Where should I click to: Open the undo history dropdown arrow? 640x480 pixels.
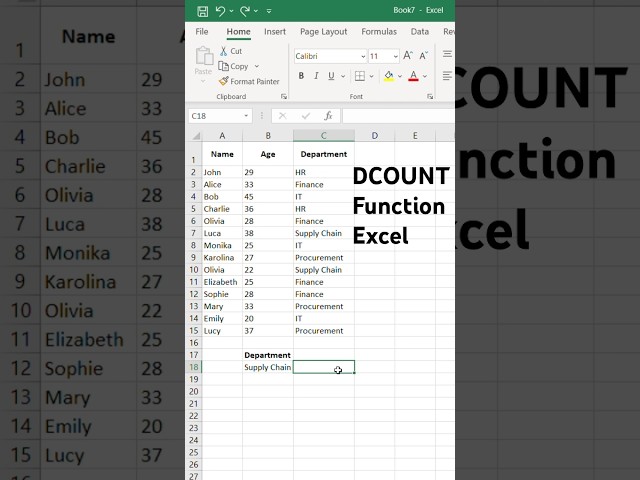231,11
